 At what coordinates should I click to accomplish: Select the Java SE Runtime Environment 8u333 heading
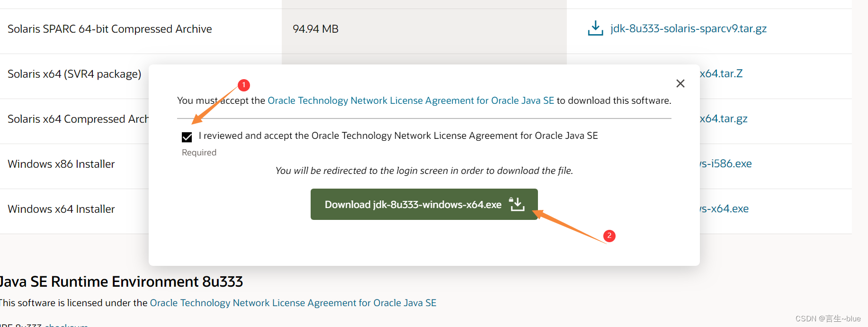(121, 282)
